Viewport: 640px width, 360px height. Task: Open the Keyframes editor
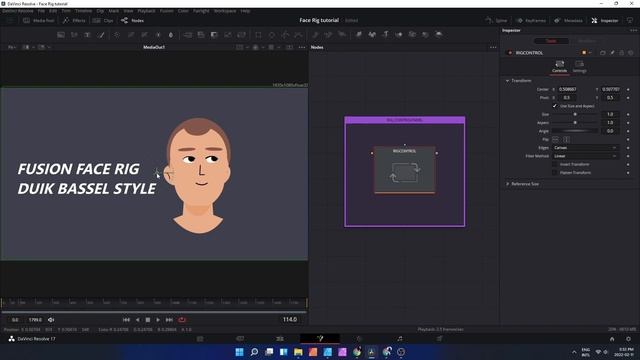tap(531, 20)
